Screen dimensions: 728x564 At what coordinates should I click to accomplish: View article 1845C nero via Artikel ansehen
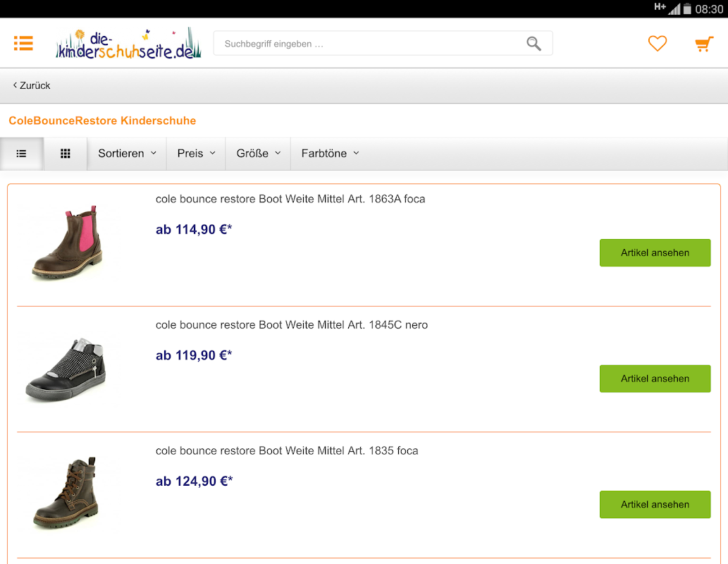pyautogui.click(x=655, y=379)
